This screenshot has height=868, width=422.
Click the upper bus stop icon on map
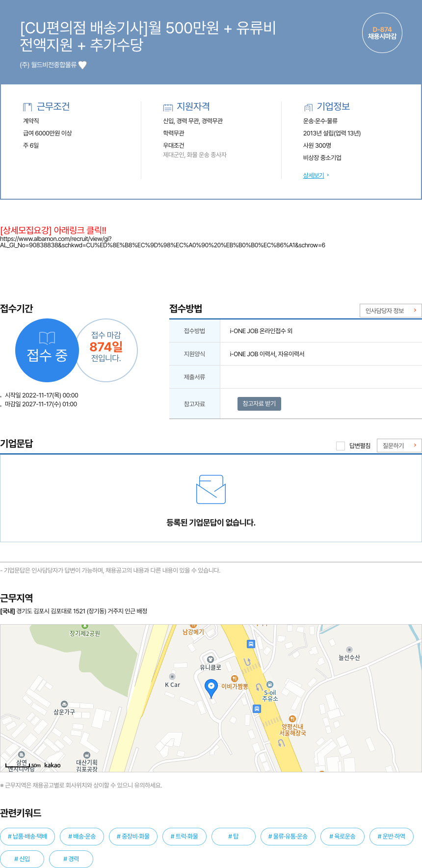click(x=251, y=644)
